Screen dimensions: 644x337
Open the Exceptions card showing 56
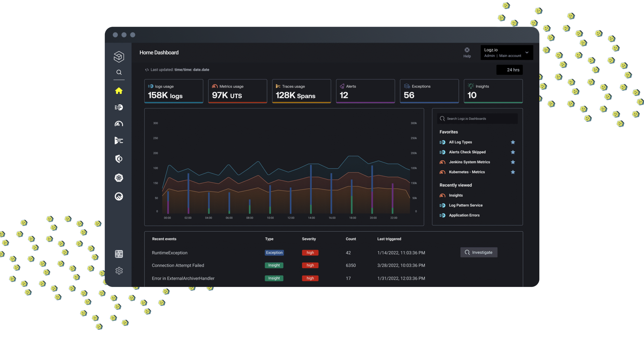click(x=429, y=91)
